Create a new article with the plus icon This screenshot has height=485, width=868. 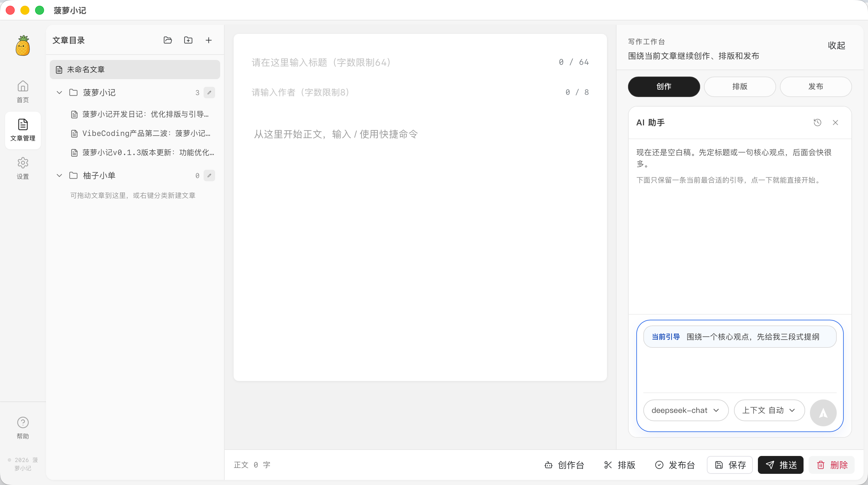(209, 40)
